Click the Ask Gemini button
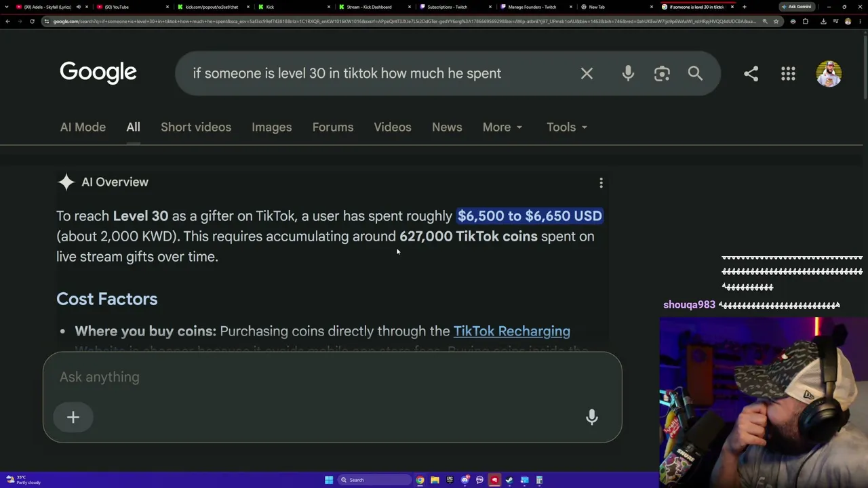The width and height of the screenshot is (868, 488). [x=796, y=7]
